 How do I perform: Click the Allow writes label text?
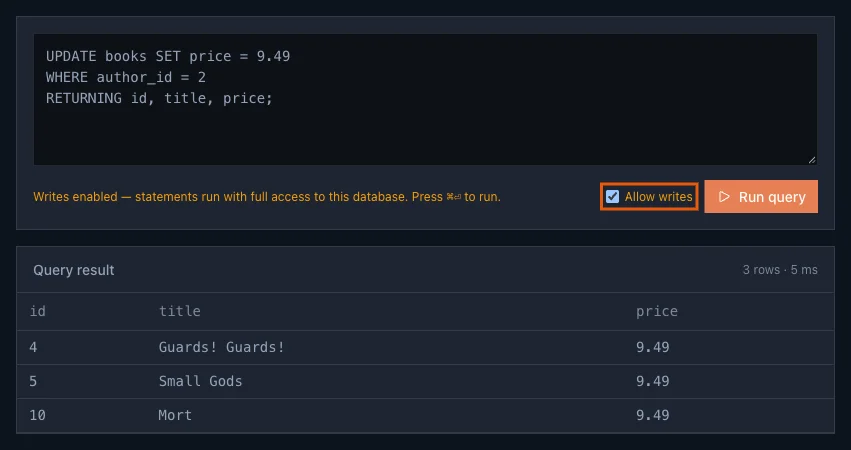point(658,197)
